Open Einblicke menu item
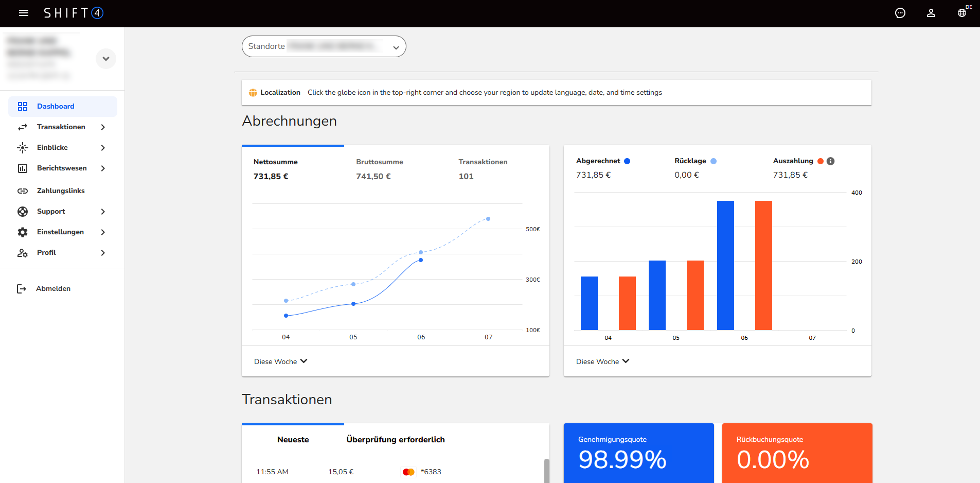 pos(63,148)
